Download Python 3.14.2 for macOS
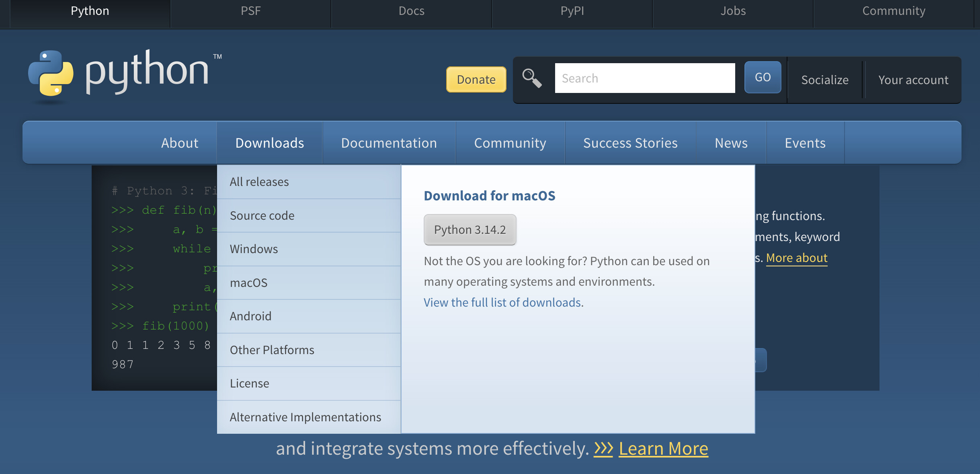The width and height of the screenshot is (980, 474). (469, 230)
